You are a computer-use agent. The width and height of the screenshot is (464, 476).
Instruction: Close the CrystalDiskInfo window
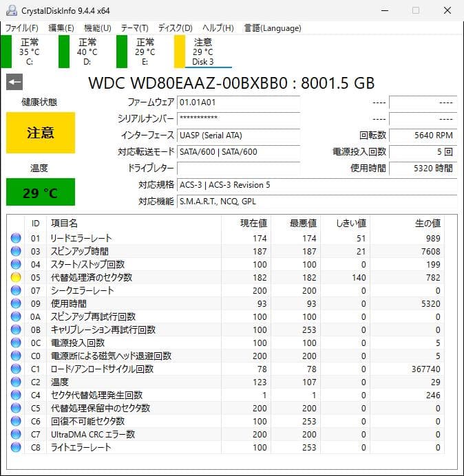447,10
